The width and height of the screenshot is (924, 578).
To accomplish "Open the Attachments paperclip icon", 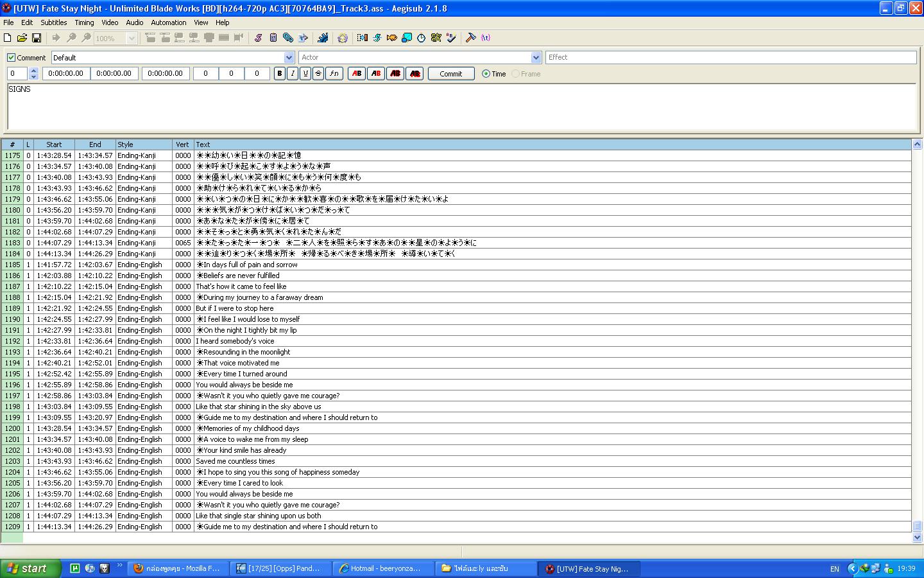I will (288, 38).
